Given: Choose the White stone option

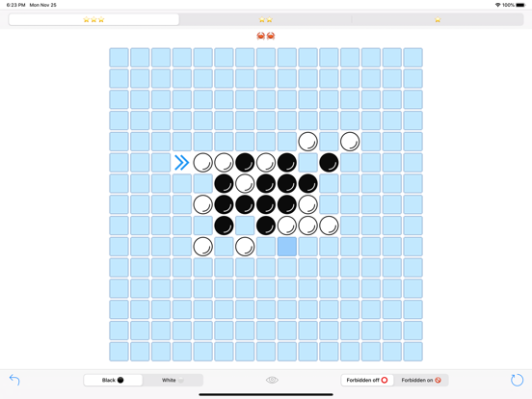Looking at the screenshot, I should 173,380.
